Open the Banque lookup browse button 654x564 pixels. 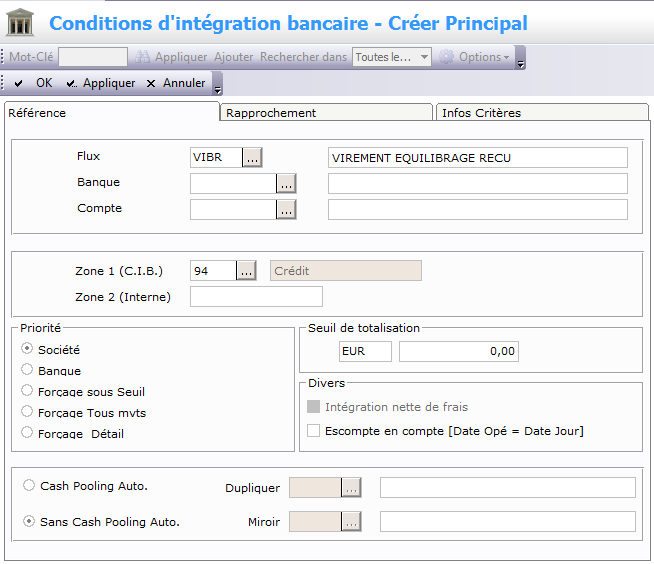tap(286, 183)
